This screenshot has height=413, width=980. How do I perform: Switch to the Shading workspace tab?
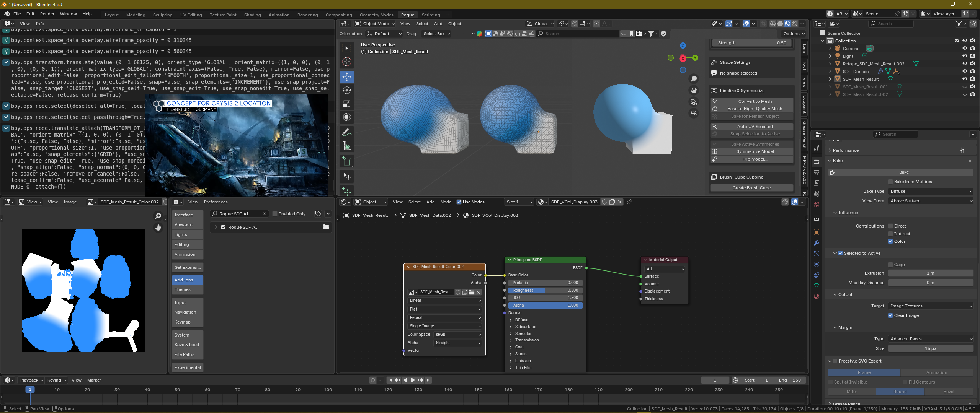252,15
